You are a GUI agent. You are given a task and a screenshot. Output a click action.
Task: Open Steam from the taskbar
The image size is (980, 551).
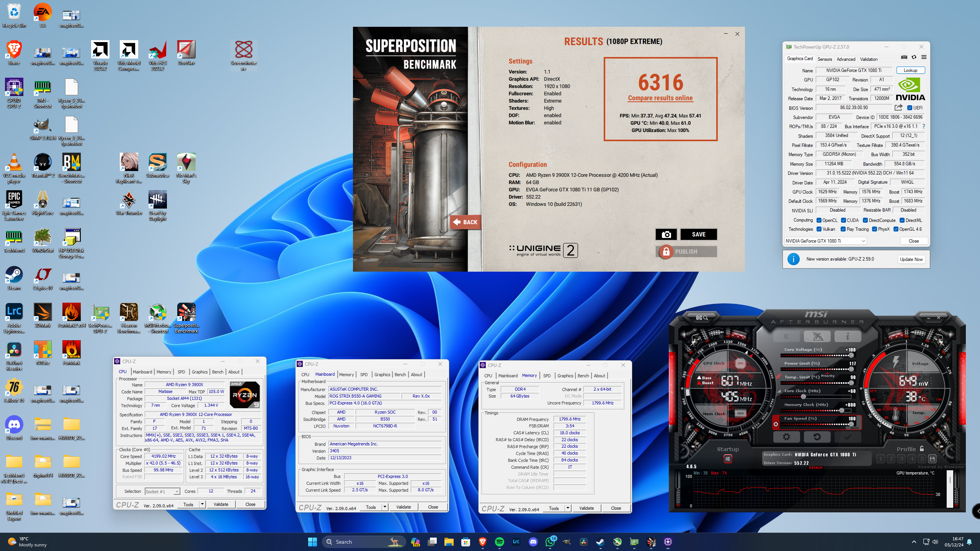click(600, 541)
